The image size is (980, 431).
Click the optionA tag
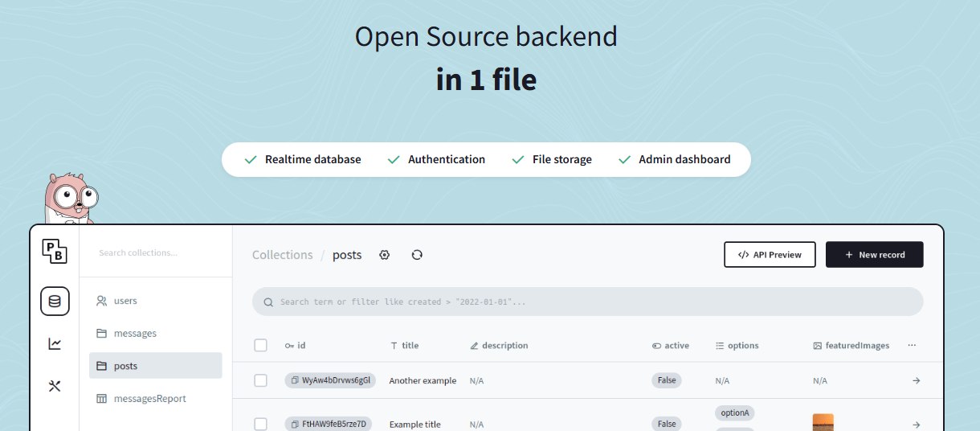pyautogui.click(x=734, y=413)
